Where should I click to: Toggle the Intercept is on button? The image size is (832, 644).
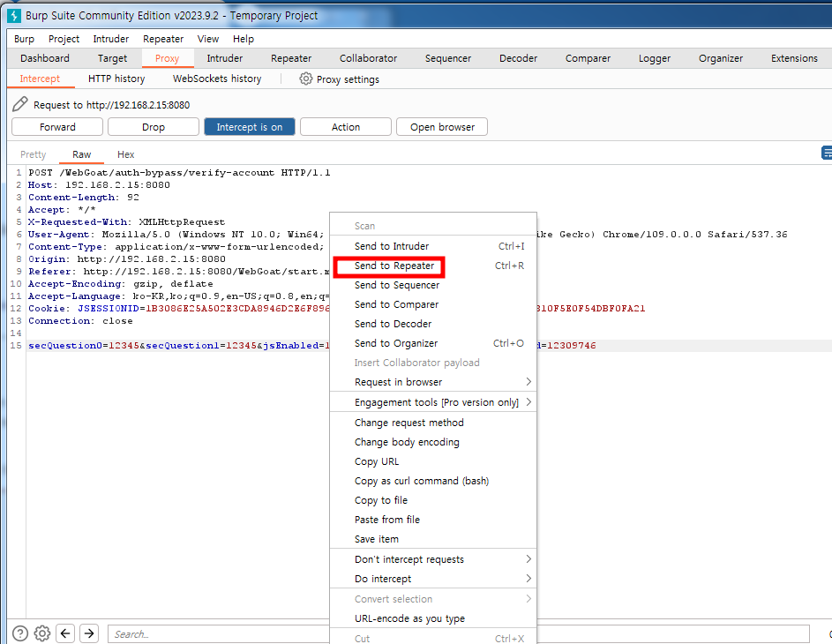(250, 127)
